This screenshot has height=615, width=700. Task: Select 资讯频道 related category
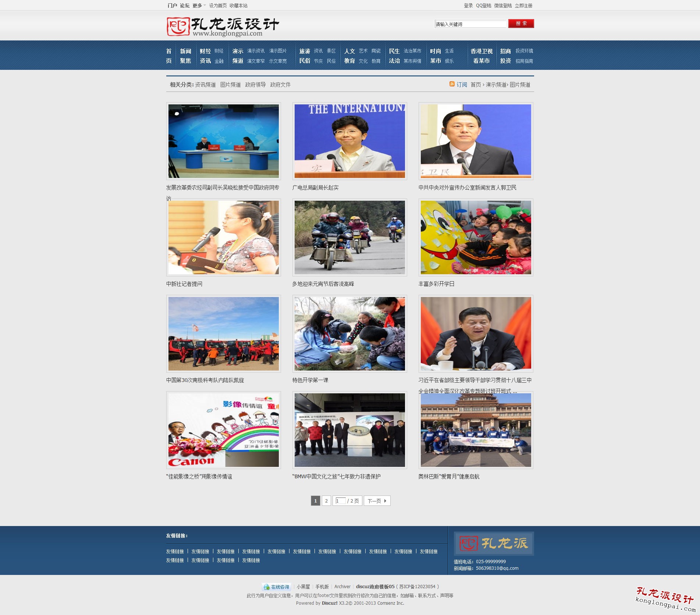tap(205, 85)
